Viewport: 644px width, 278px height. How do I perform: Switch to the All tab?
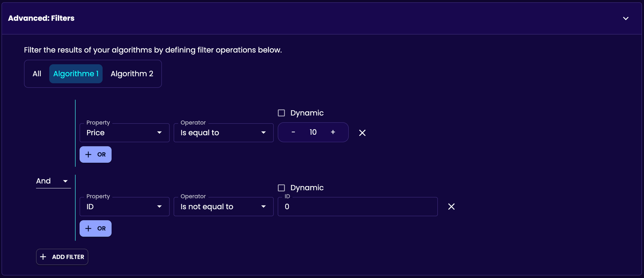point(37,74)
